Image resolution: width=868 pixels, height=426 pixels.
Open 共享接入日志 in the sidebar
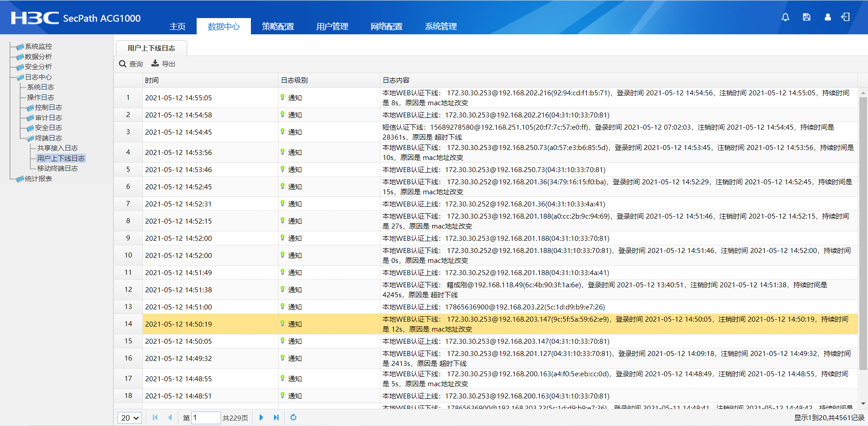57,148
